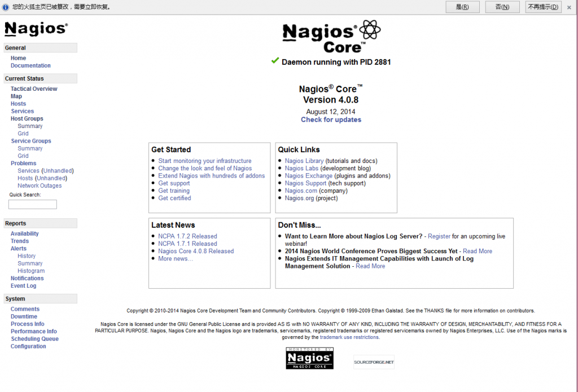Image resolution: width=578 pixels, height=392 pixels.
Task: Open the Documentation link
Action: click(30, 65)
